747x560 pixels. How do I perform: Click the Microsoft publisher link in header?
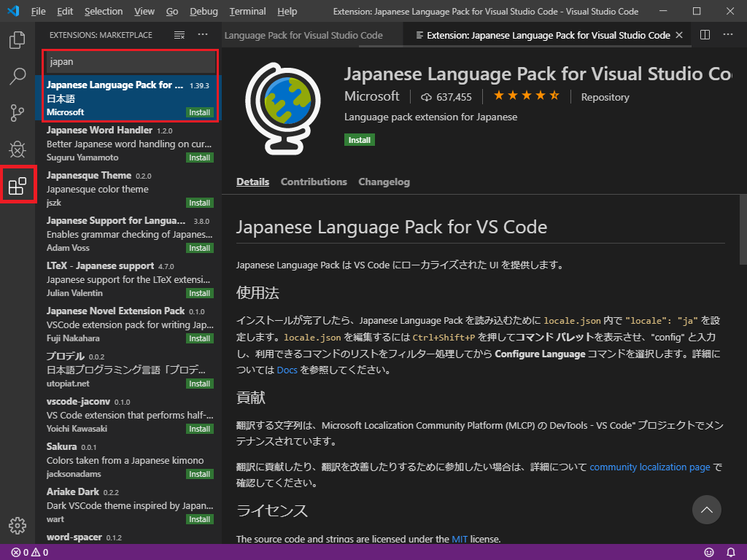[x=371, y=96]
